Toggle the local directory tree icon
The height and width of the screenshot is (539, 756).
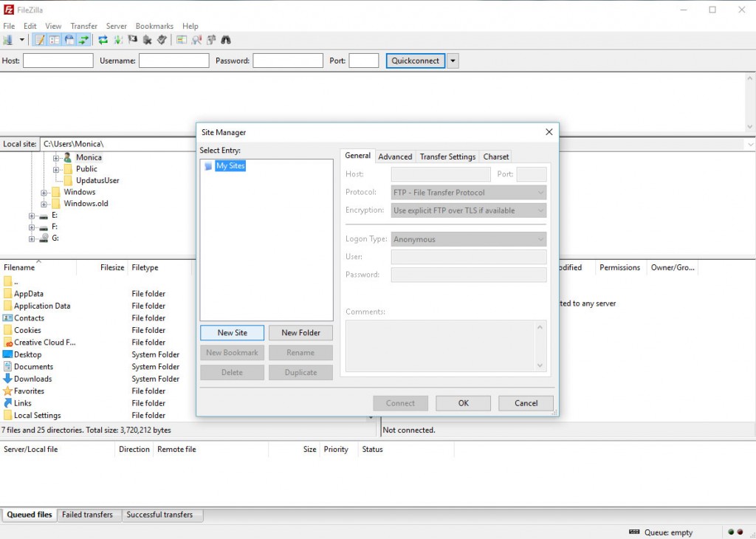point(55,40)
